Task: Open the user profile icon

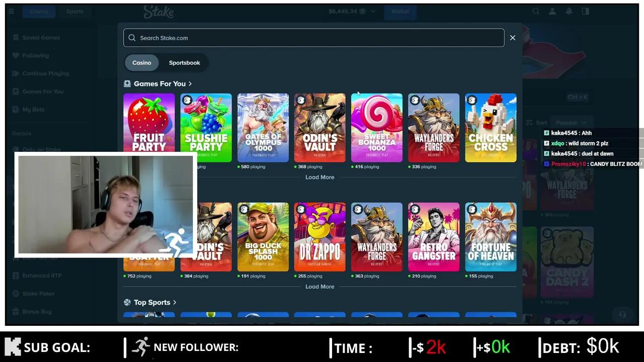Action: point(552,11)
